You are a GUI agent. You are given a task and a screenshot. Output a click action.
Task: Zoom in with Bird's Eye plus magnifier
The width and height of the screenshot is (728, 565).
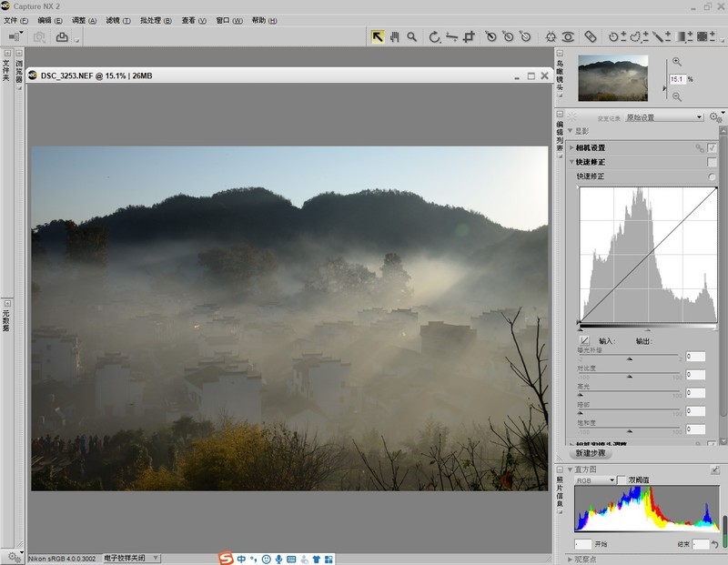coord(677,62)
